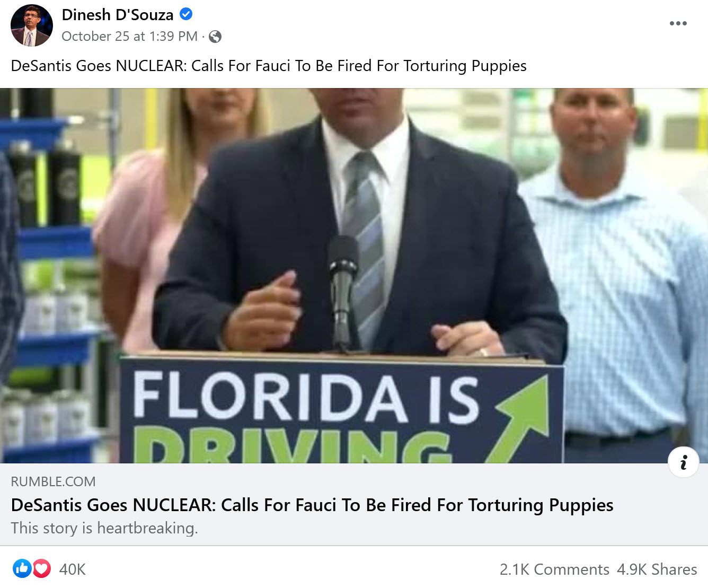Click the round info icon on link preview

[684, 462]
